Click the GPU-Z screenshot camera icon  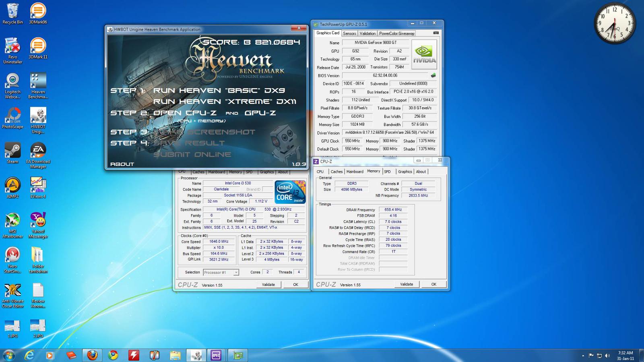tap(436, 33)
